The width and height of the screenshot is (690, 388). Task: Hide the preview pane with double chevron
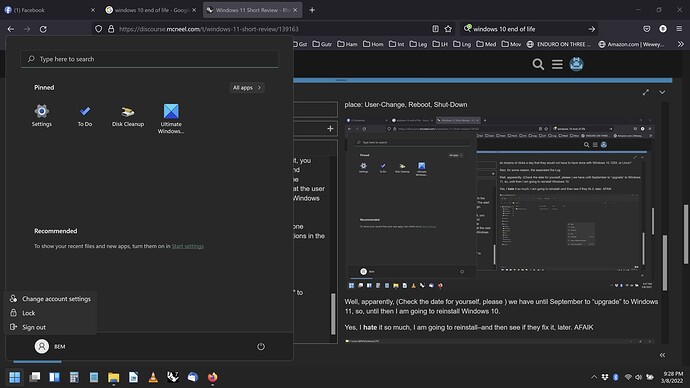coord(662,355)
